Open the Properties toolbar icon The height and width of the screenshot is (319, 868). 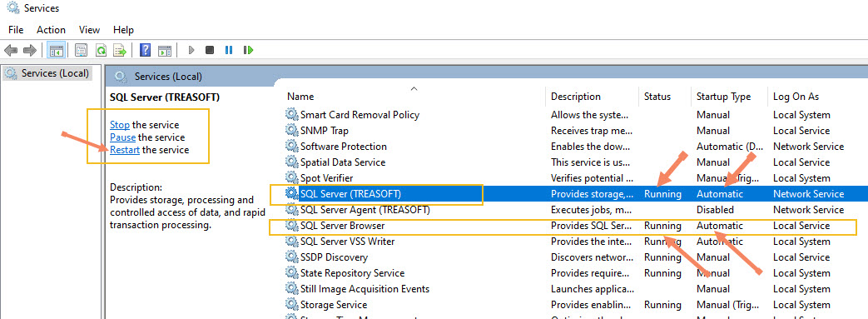(82, 51)
